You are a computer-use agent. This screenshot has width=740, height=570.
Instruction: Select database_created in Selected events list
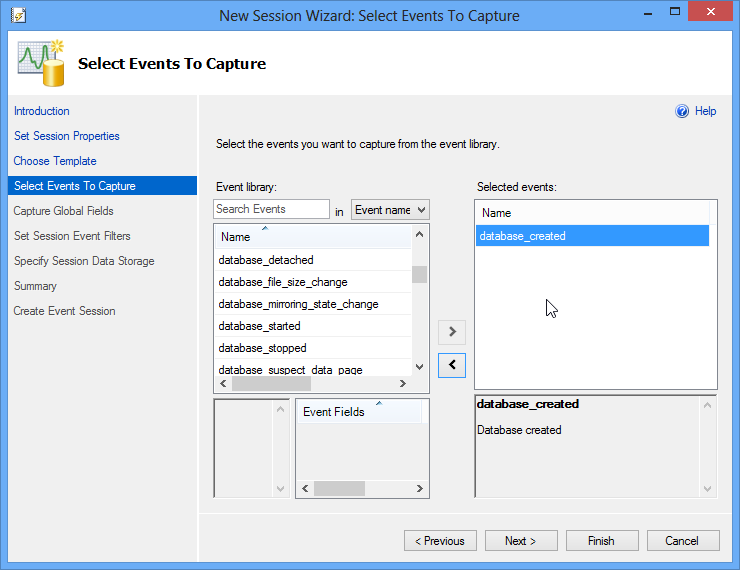(x=523, y=236)
